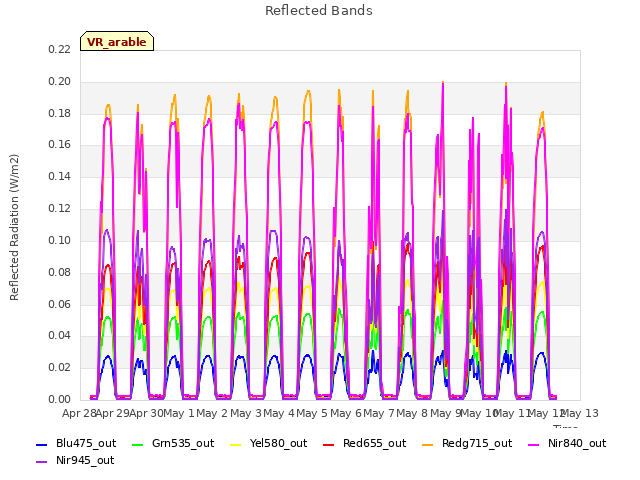The height and width of the screenshot is (480, 640).
Task: Click the May 4 x-axis date label
Action: click(279, 413)
